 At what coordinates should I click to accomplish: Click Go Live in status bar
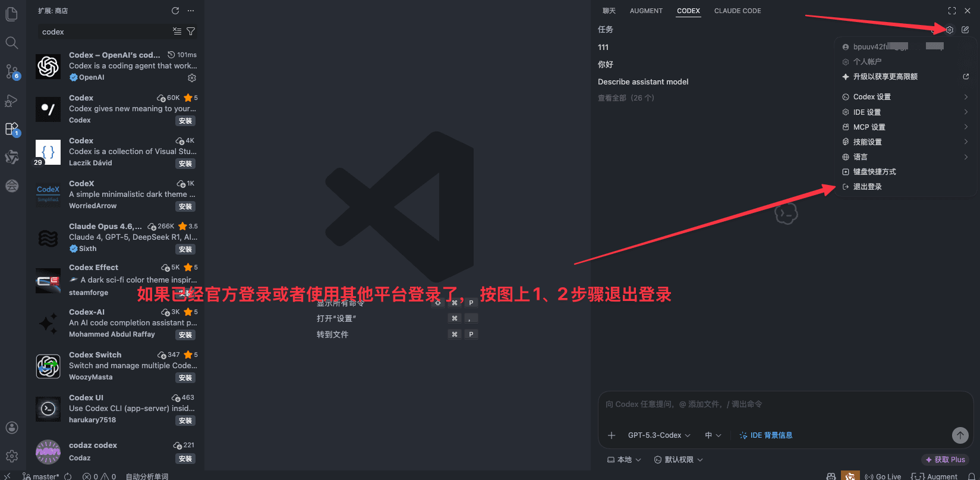(883, 476)
